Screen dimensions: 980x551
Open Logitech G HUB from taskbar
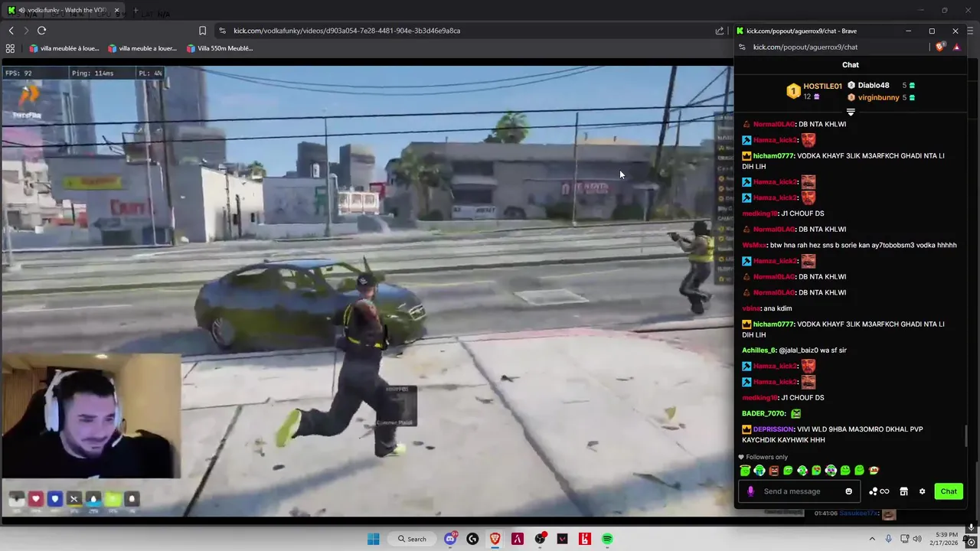[x=472, y=539]
